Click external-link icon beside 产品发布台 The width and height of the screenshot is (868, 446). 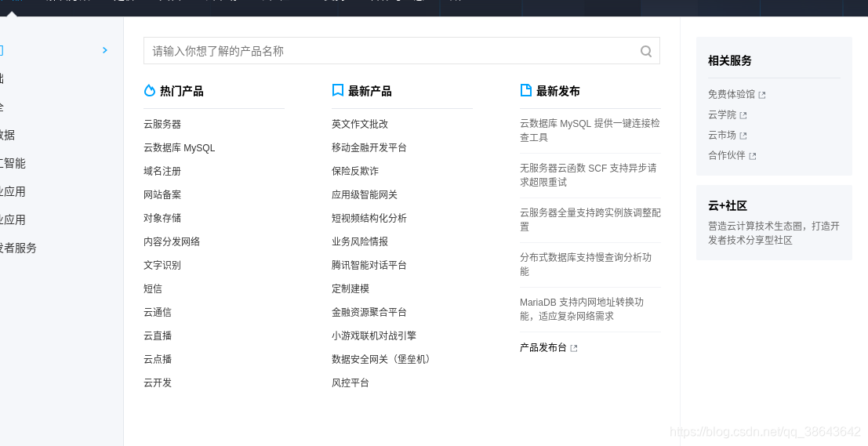573,349
